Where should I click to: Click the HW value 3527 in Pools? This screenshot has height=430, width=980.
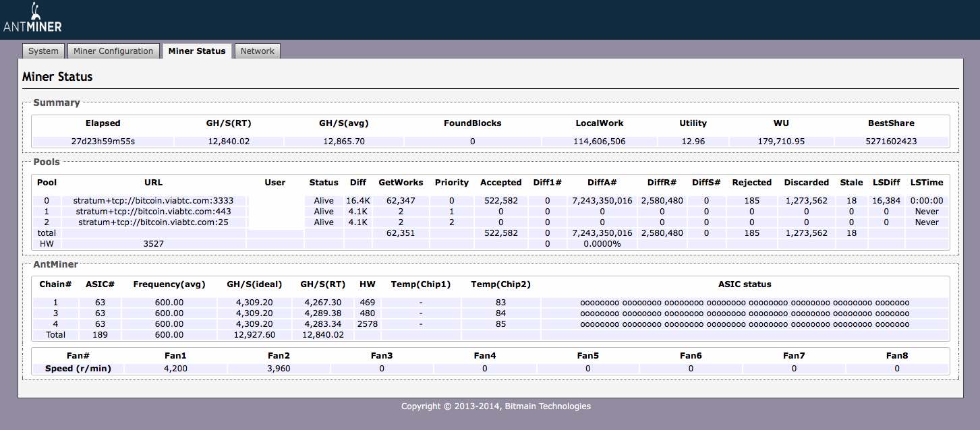[x=154, y=244]
